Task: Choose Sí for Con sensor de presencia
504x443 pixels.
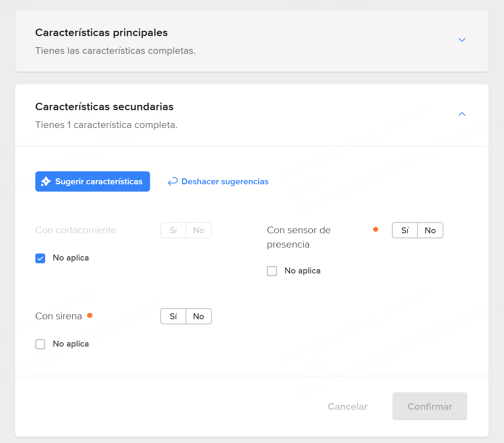Action: [405, 230]
